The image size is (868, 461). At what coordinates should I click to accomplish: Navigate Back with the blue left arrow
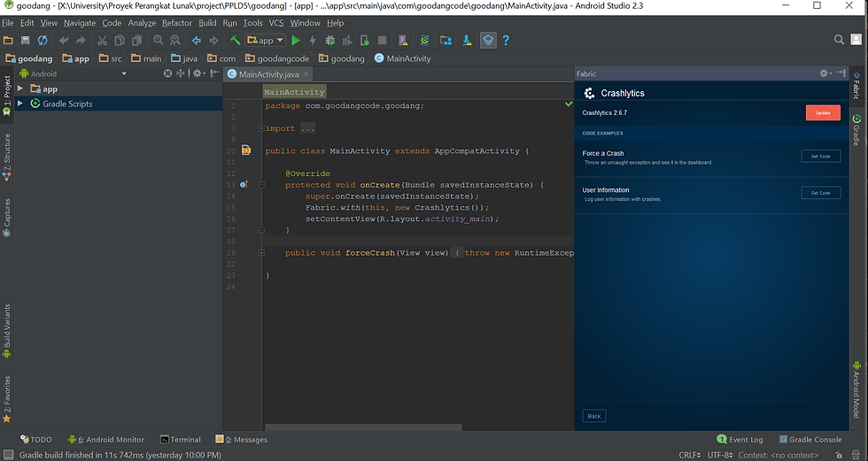(197, 41)
